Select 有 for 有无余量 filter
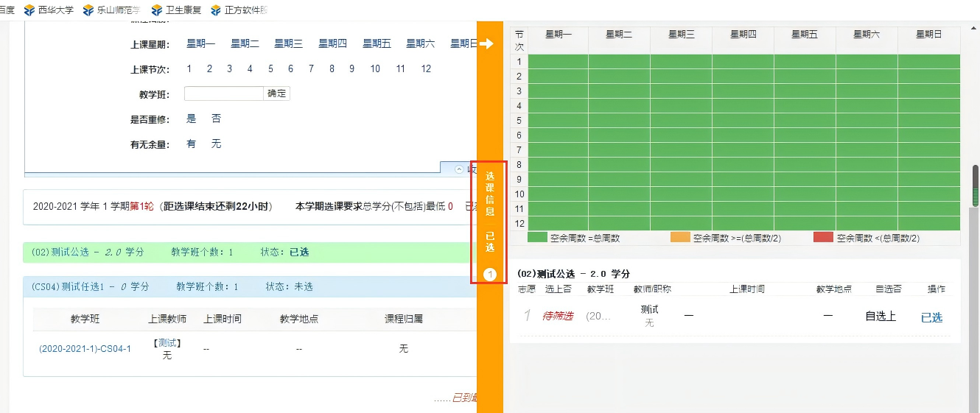The height and width of the screenshot is (413, 980). (192, 144)
